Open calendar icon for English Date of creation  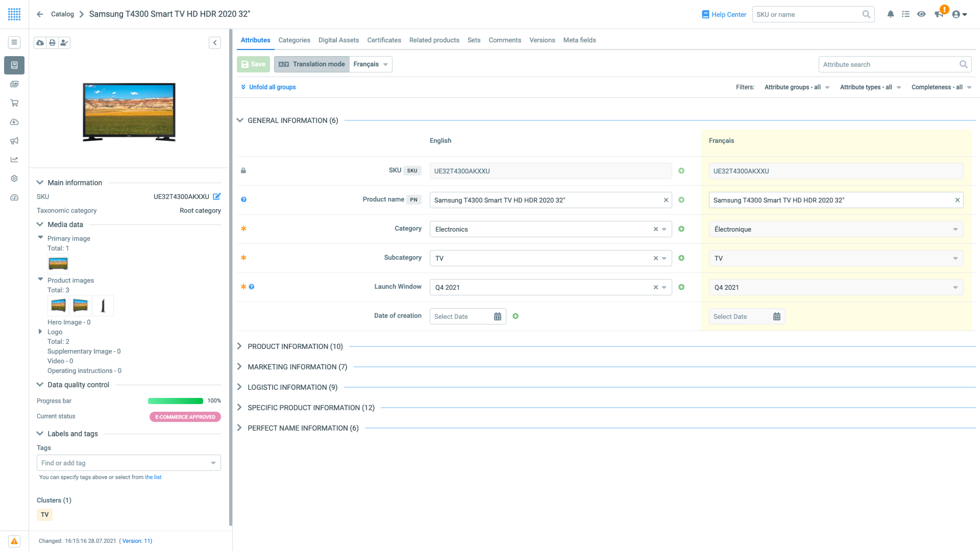[497, 316]
